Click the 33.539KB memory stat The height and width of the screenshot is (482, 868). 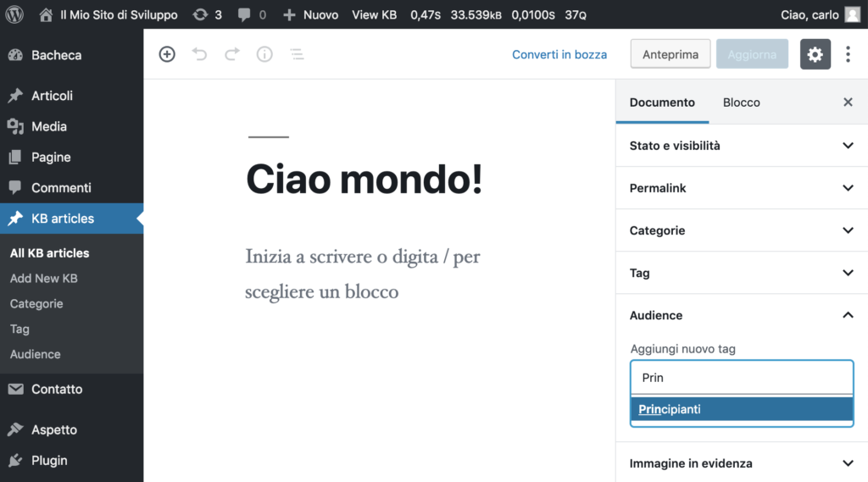coord(476,15)
